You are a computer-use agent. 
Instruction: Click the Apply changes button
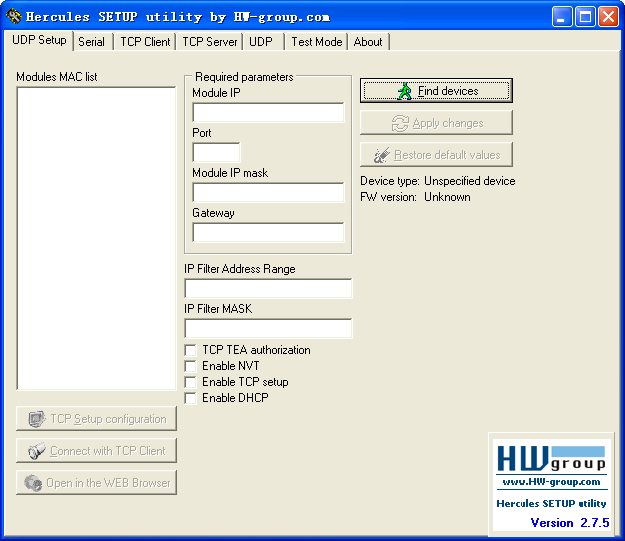[x=436, y=123]
